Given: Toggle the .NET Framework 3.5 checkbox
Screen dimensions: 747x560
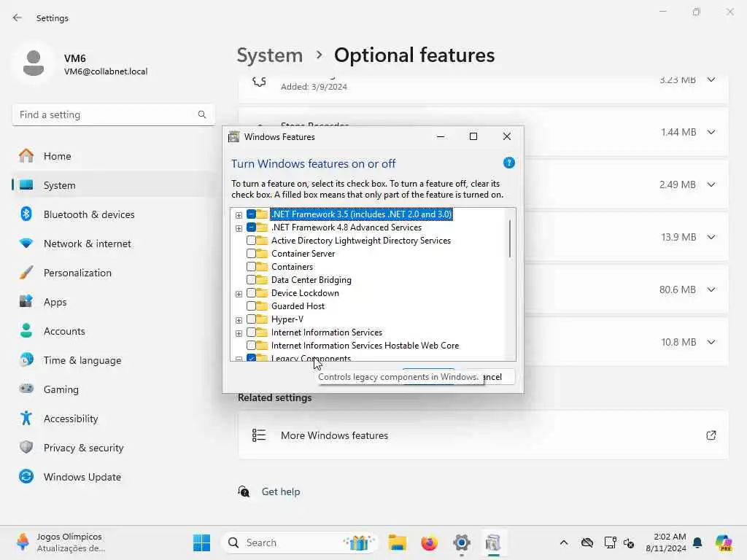Looking at the screenshot, I should coord(251,214).
